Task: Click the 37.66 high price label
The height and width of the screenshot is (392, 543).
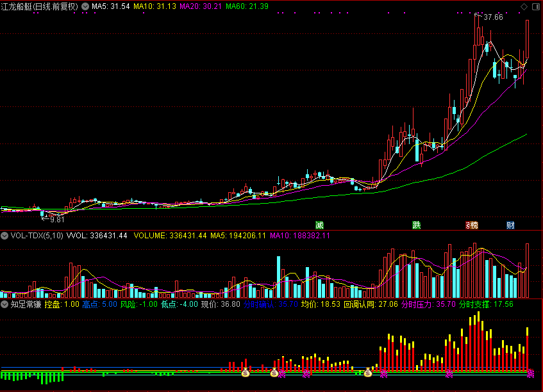Action: tap(493, 17)
